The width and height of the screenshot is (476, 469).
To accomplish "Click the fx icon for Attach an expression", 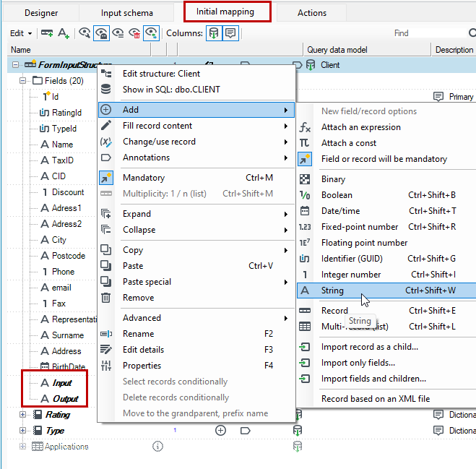I will click(305, 127).
